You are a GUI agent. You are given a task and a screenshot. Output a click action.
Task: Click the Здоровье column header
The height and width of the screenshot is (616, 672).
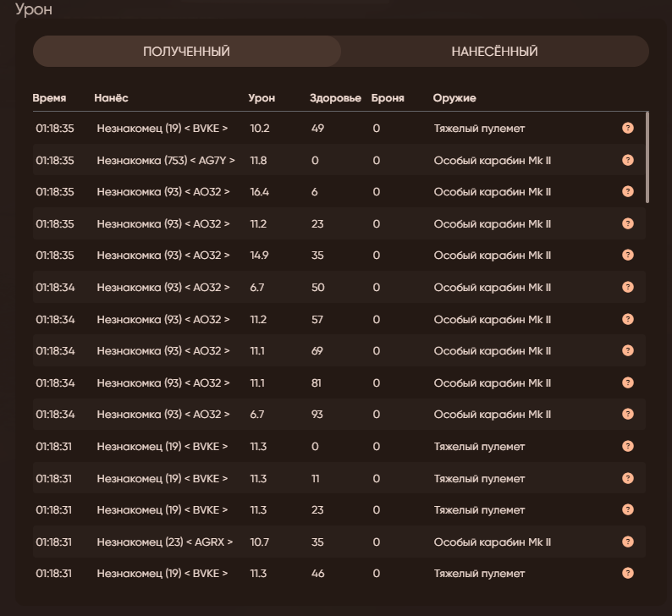tap(335, 98)
